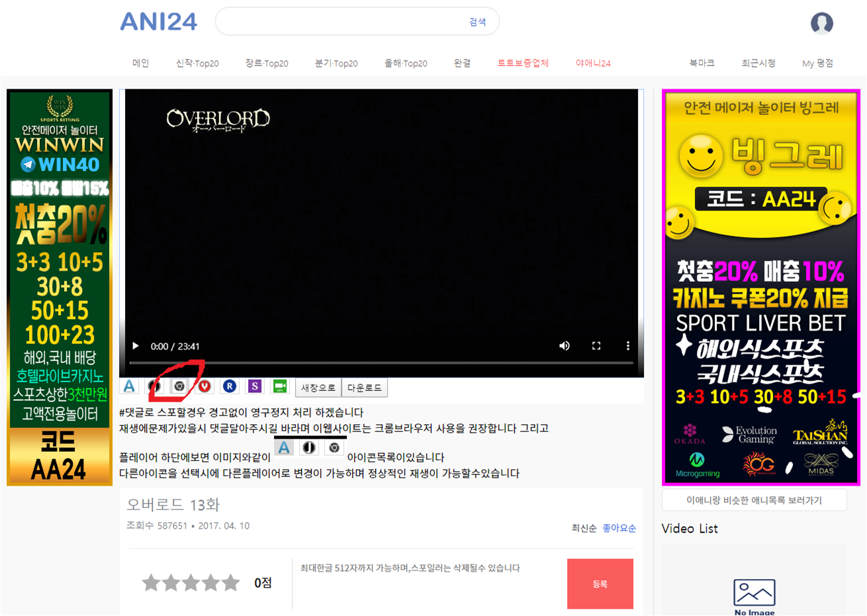Viewport: 867px width, 616px height.
Task: Open My 평점 ratings page
Action: (817, 63)
